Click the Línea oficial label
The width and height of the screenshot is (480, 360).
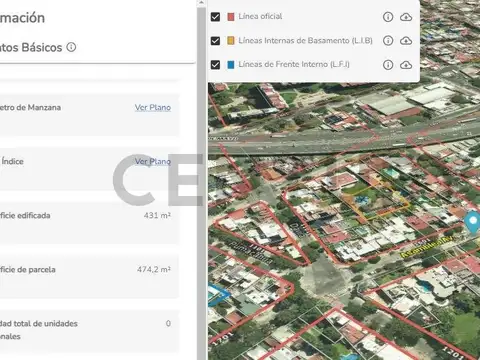coord(260,16)
